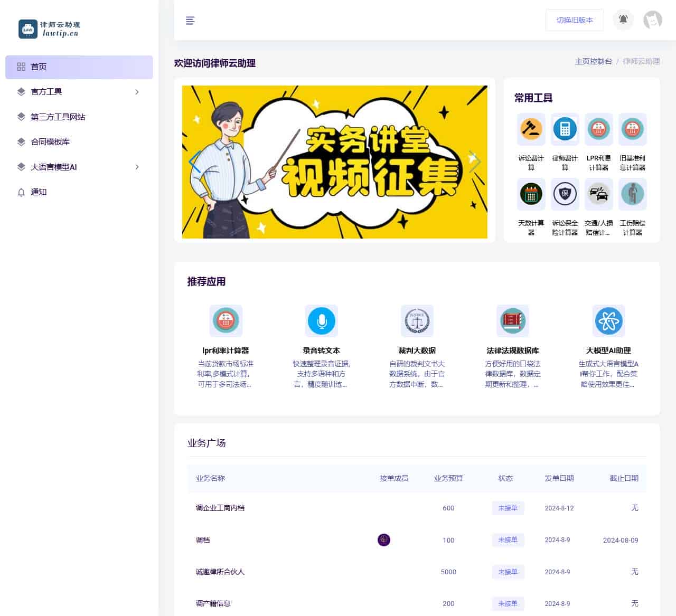The height and width of the screenshot is (616, 676).
Task: Launch the 录音转文本 microphone icon
Action: tap(322, 320)
